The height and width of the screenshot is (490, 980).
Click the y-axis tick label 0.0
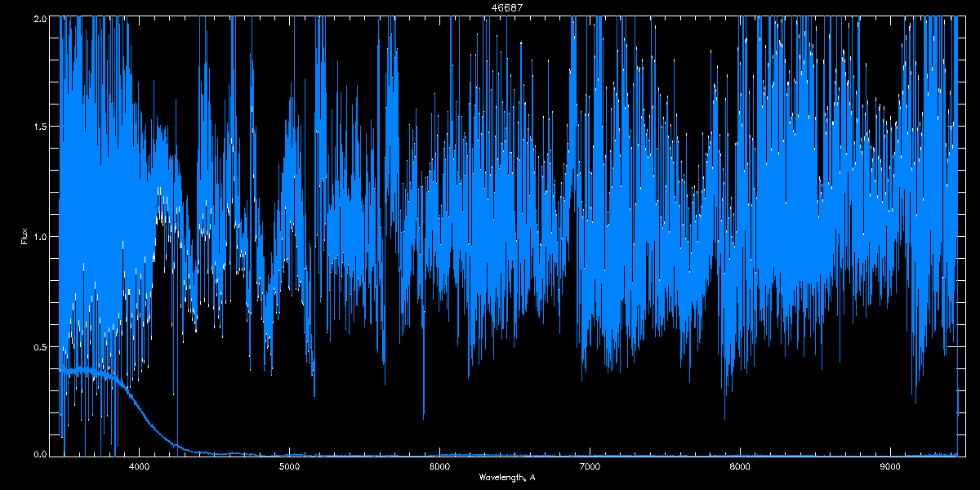[39, 453]
